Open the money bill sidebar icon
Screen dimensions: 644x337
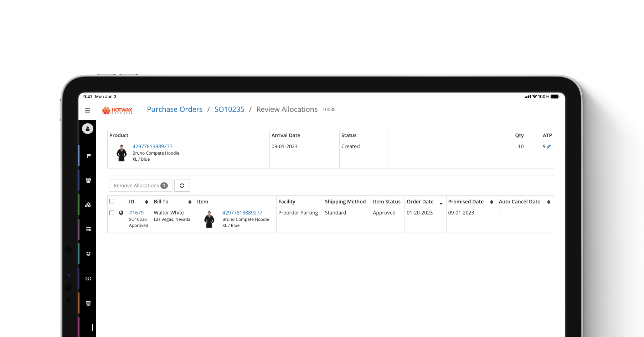[x=88, y=279]
